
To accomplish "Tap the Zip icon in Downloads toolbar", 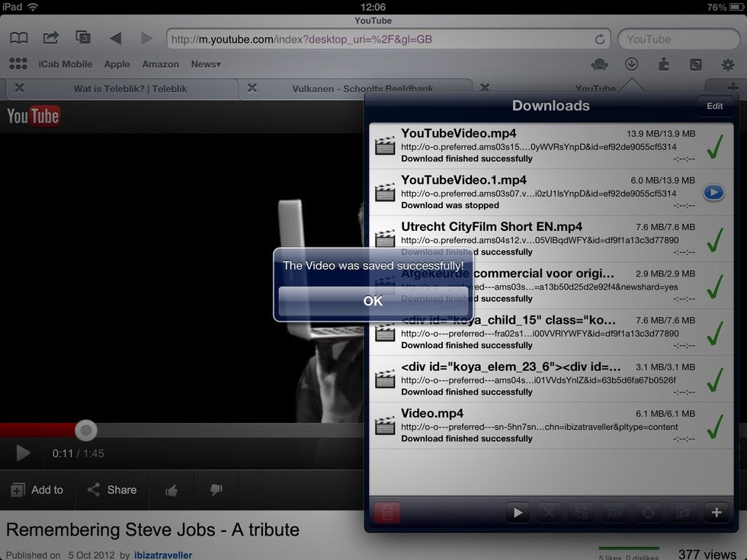I will (614, 512).
